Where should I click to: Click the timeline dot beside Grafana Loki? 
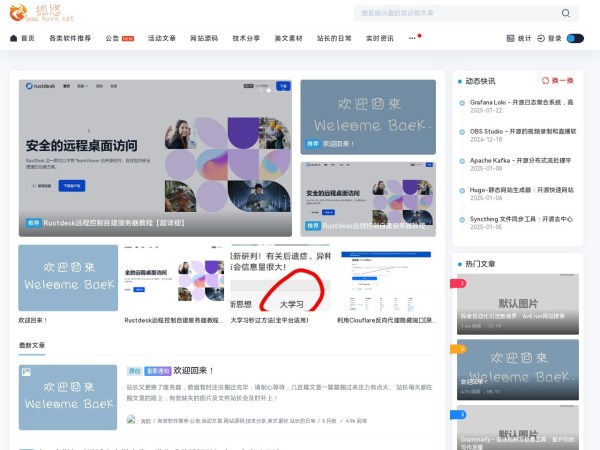[462, 102]
